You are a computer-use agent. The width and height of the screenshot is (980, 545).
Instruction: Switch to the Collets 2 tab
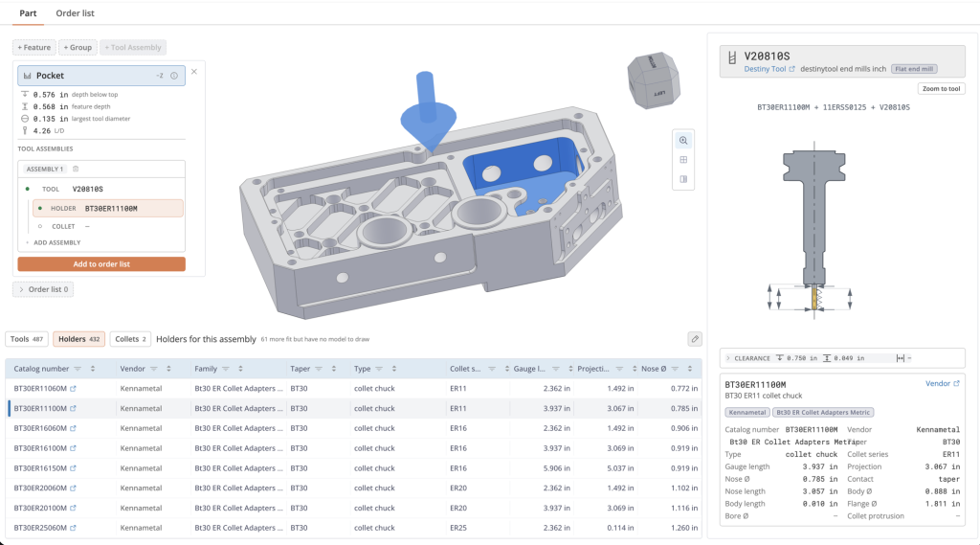(x=130, y=339)
